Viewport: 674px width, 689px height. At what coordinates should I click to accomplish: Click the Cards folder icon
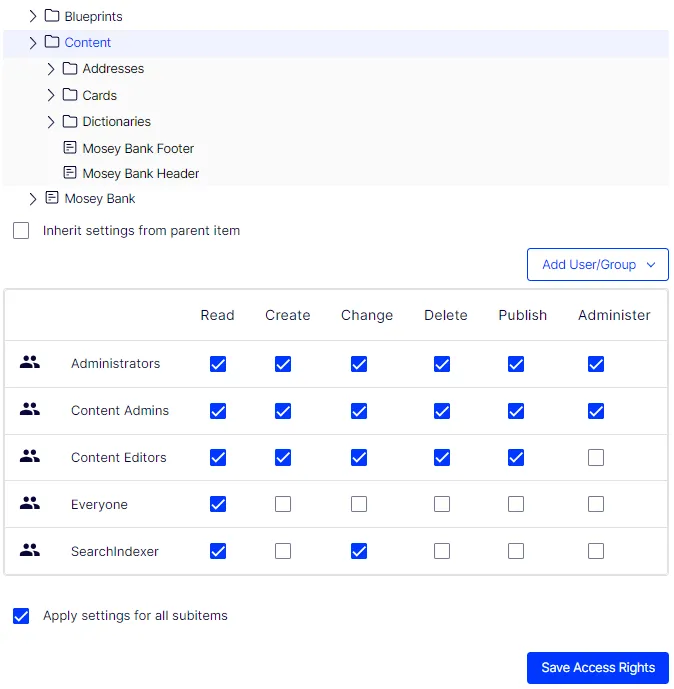(x=70, y=94)
